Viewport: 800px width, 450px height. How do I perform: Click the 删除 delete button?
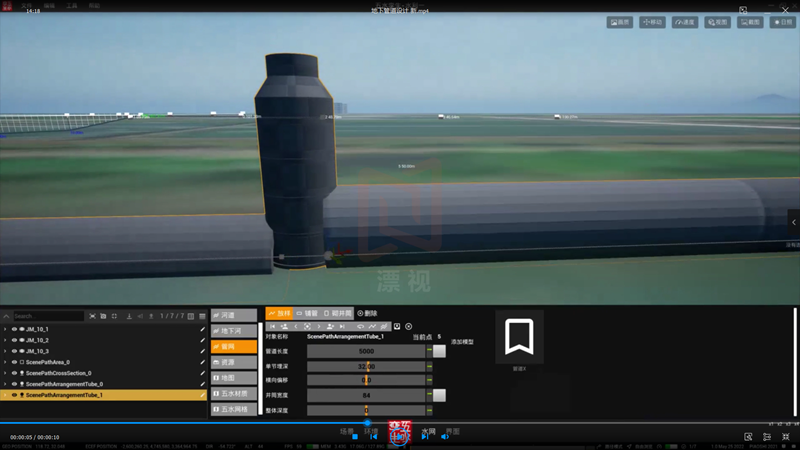tap(368, 313)
